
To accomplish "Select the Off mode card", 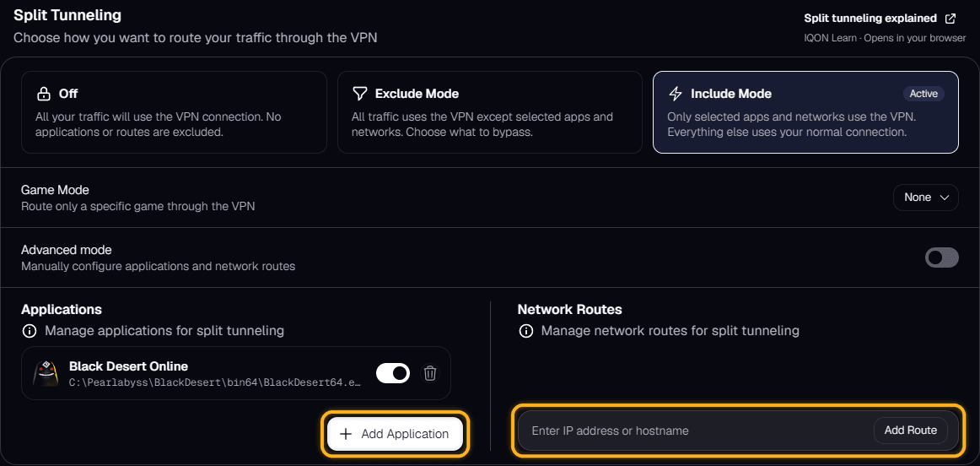I will [174, 112].
